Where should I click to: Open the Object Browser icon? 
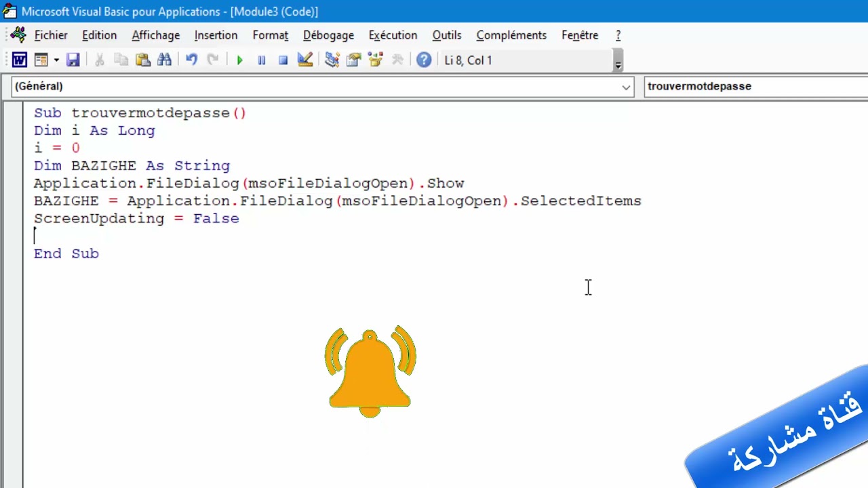(375, 60)
